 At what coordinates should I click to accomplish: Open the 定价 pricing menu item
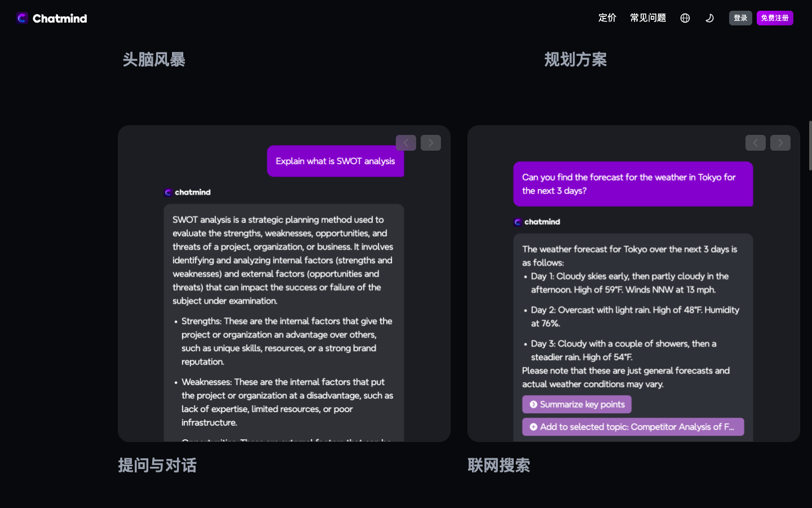tap(607, 17)
